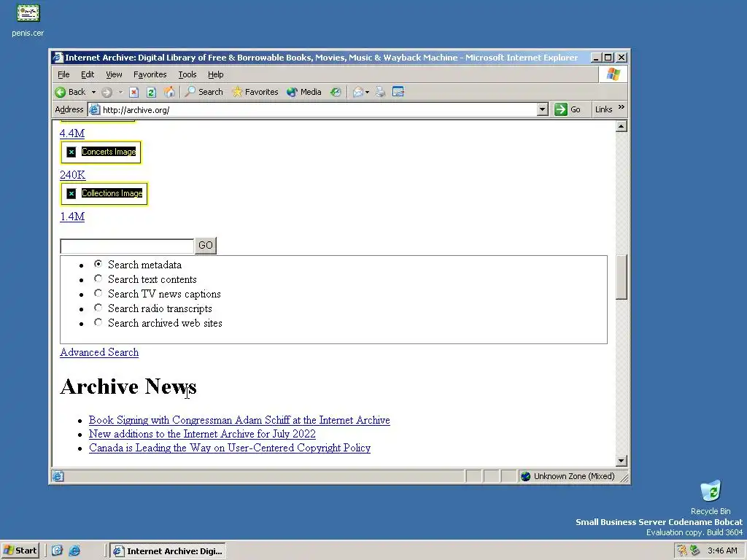Screen dimensions: 747x560
Task: Open the Media toolbar button
Action: pyautogui.click(x=304, y=92)
